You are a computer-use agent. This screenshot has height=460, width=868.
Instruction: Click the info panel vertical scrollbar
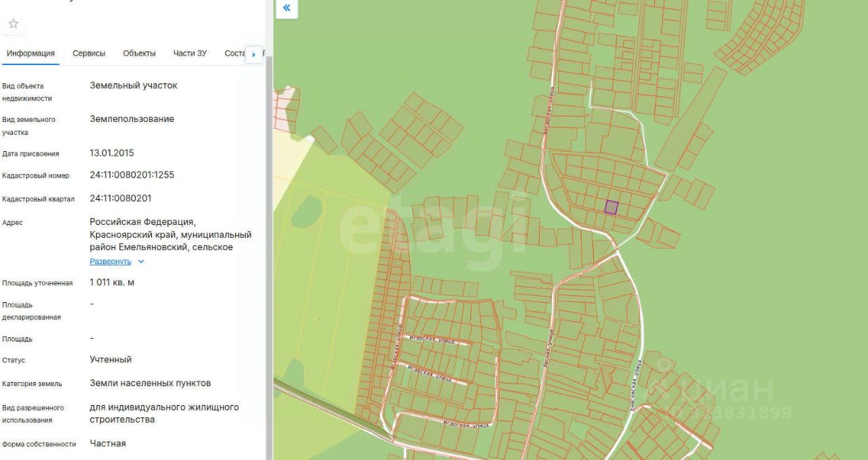(269, 257)
